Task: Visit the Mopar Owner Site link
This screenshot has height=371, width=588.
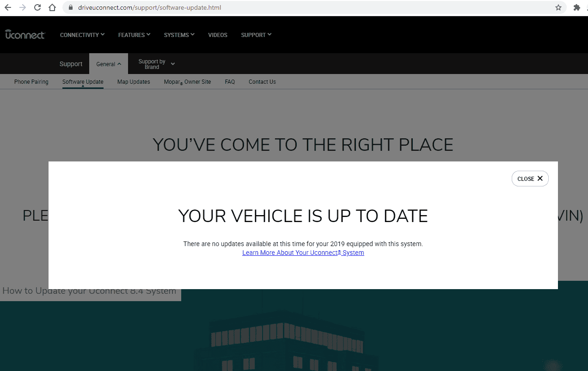Action: pos(187,82)
